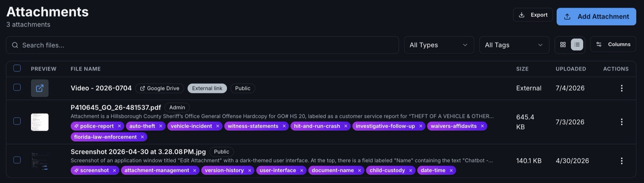Remove the user-interface tag
644x183 pixels.
(302, 170)
